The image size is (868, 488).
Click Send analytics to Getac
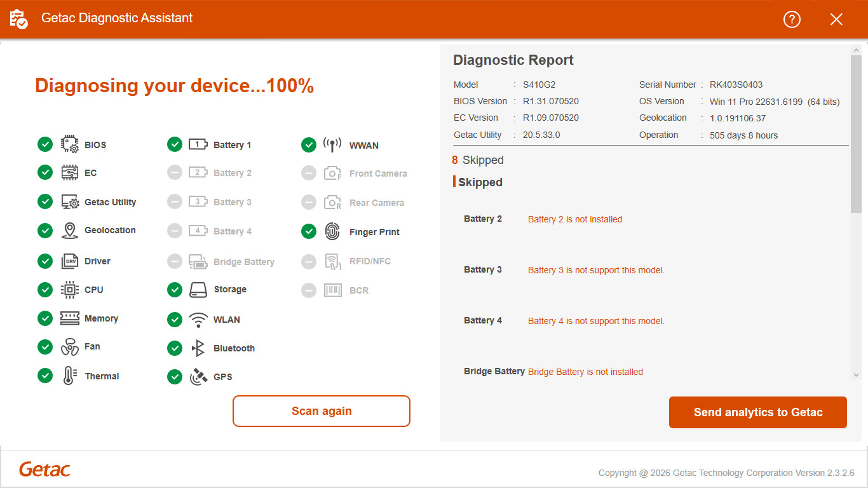pyautogui.click(x=758, y=412)
